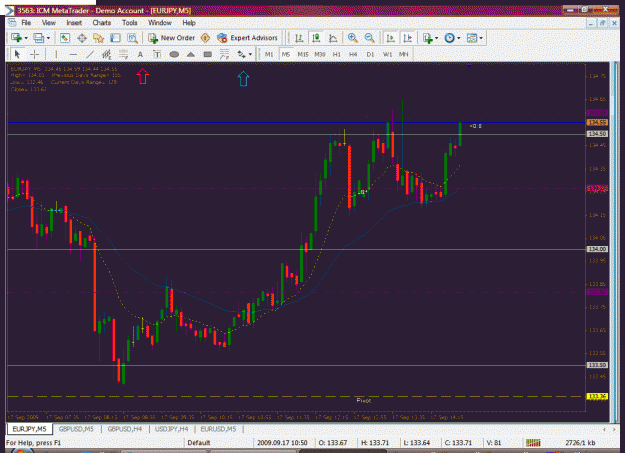Toggle chart Auto Scroll

click(x=391, y=38)
